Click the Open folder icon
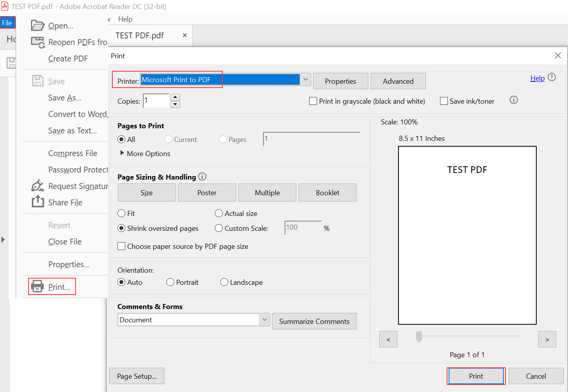568x392 pixels. click(38, 26)
